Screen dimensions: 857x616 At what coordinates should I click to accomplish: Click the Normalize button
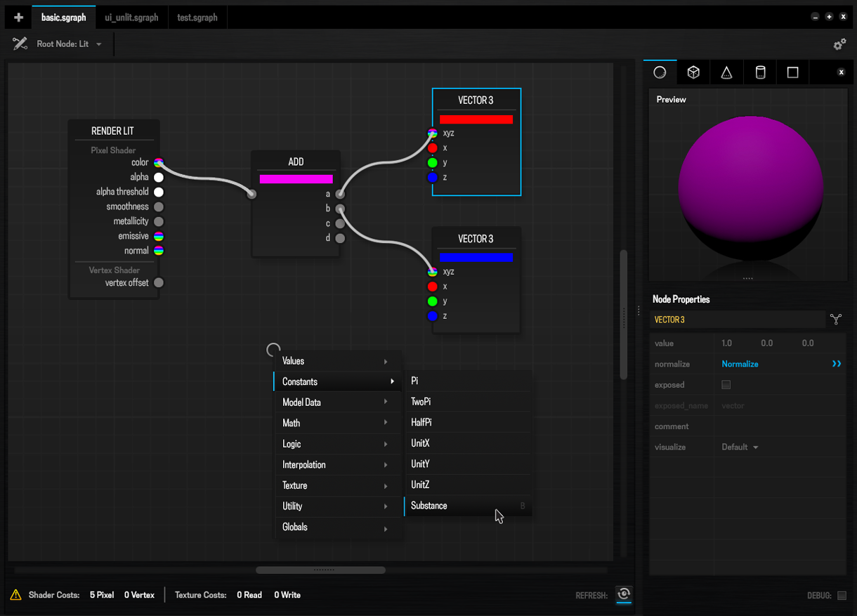[740, 364]
